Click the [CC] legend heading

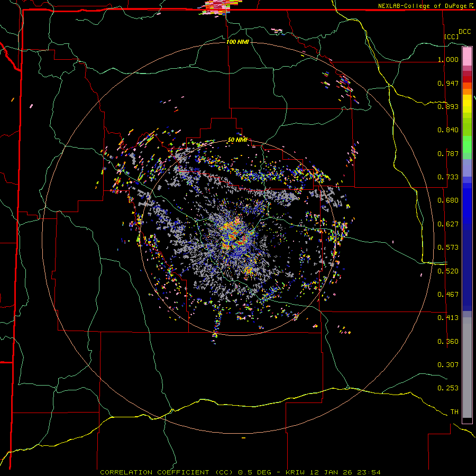coord(452,36)
